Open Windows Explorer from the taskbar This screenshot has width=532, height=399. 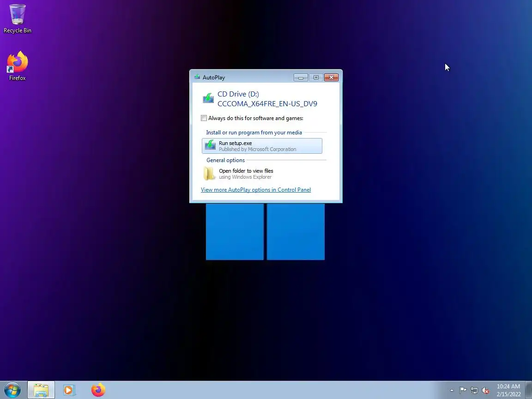tap(41, 390)
